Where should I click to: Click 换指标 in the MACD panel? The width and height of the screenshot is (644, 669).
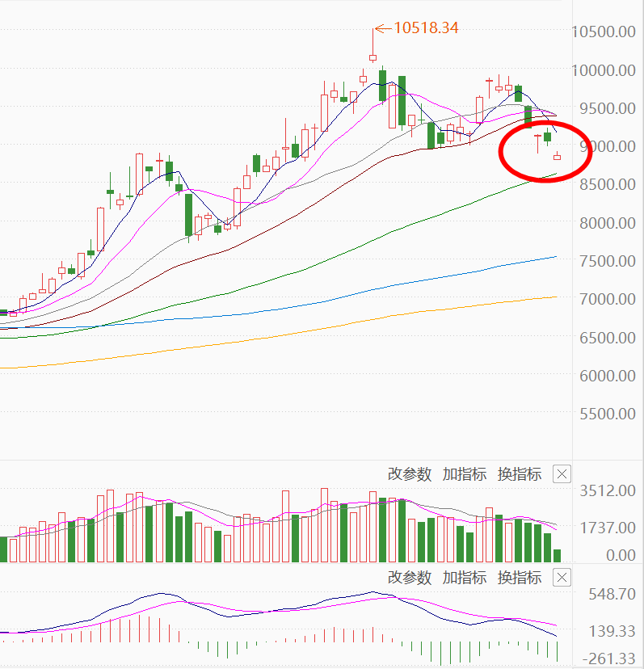pos(520,578)
